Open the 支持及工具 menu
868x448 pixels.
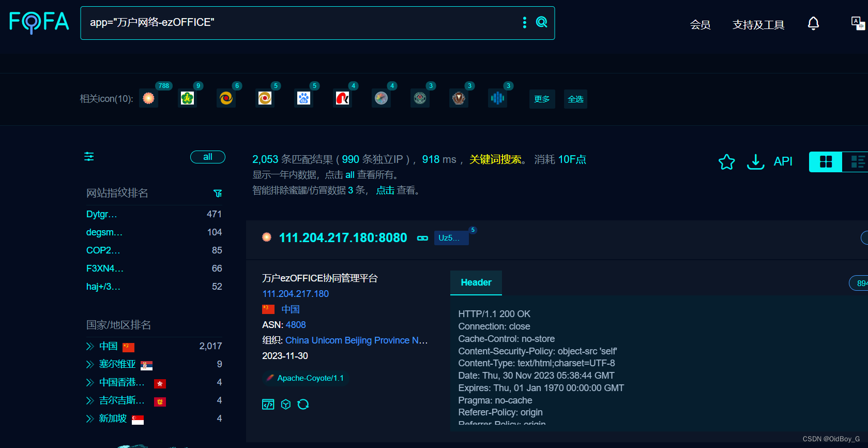(758, 24)
